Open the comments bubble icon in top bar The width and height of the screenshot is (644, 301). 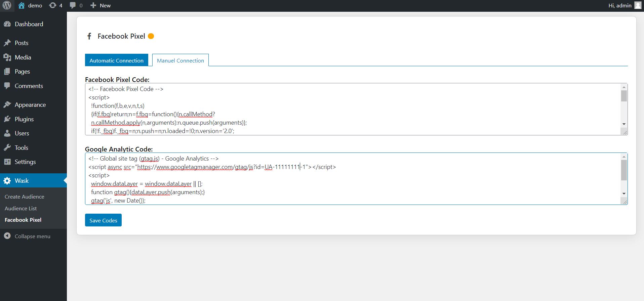click(73, 5)
